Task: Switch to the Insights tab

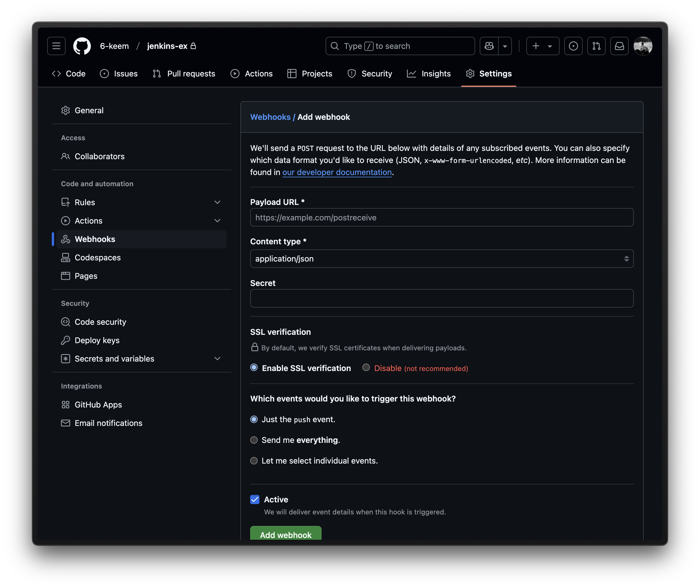Action: [429, 74]
